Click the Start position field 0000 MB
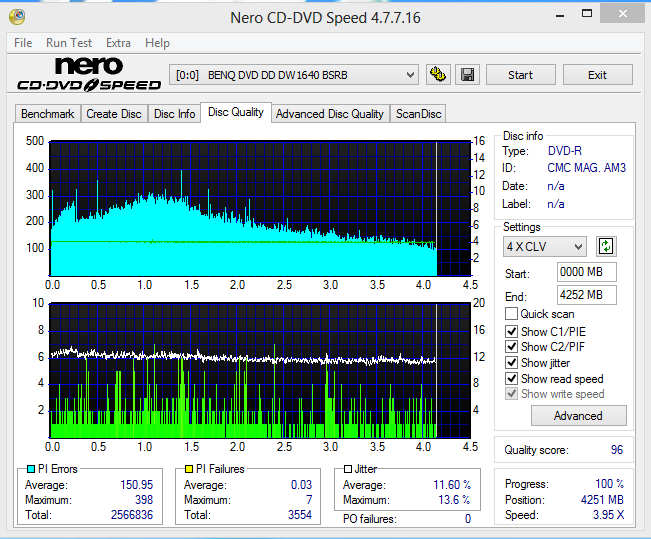 (587, 272)
